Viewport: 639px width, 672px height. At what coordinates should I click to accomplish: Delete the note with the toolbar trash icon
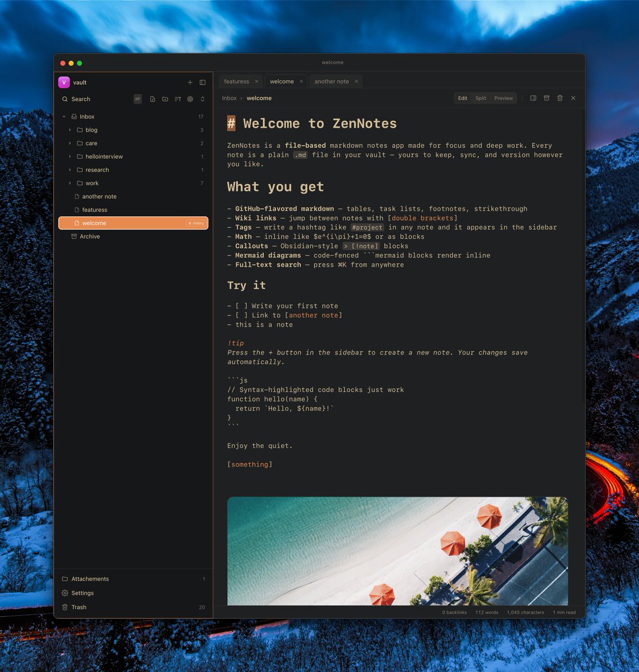(560, 98)
